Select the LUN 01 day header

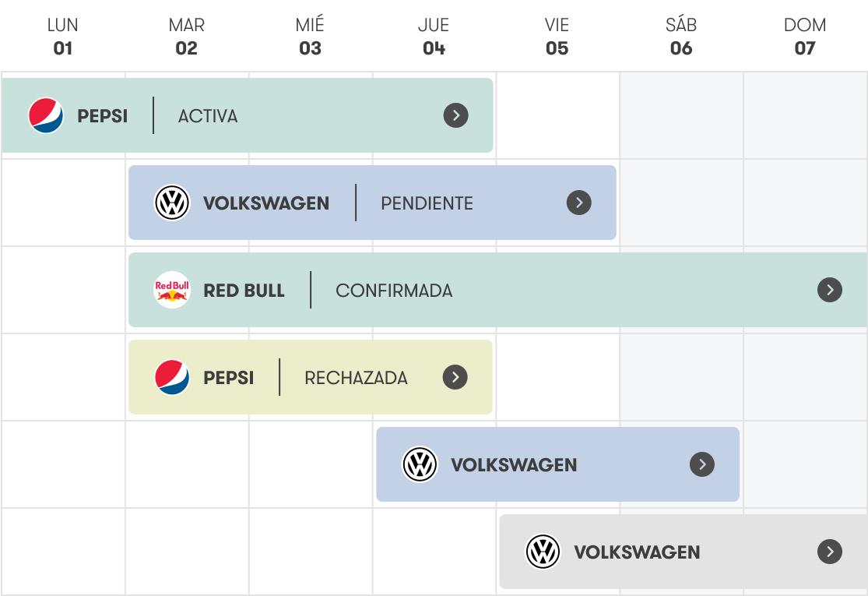pyautogui.click(x=62, y=37)
